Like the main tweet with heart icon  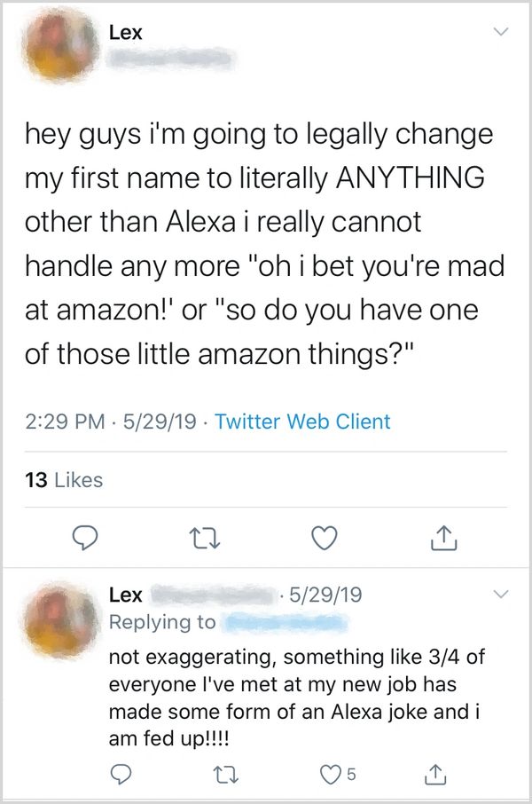[325, 537]
